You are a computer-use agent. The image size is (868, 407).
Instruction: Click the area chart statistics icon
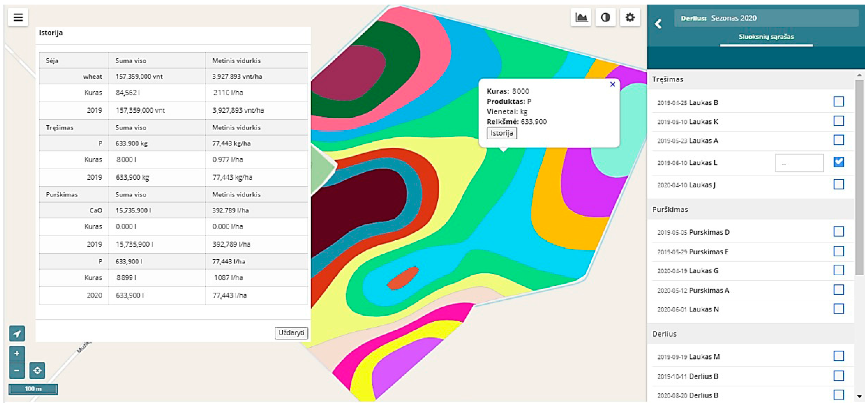[x=581, y=17]
